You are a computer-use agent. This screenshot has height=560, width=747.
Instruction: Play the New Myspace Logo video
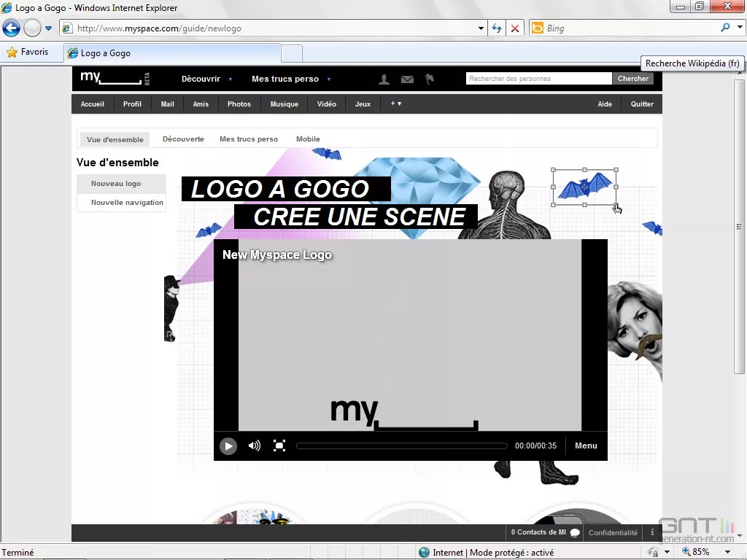(228, 446)
